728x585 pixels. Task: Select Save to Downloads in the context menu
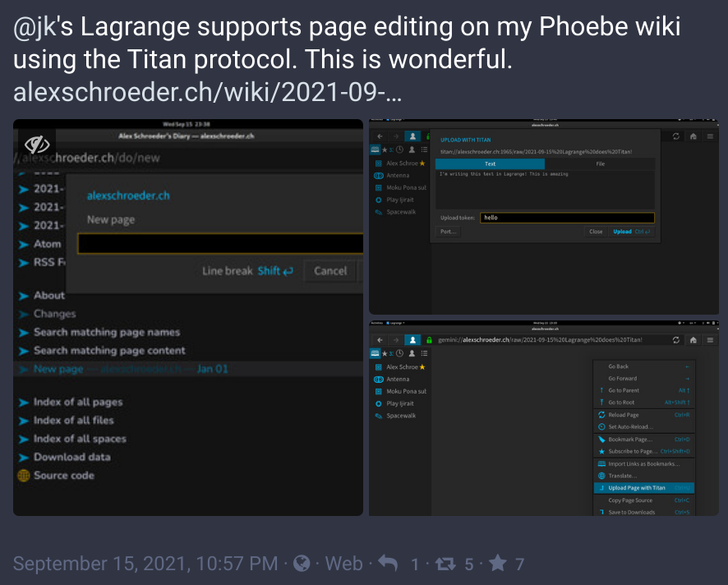[644, 512]
